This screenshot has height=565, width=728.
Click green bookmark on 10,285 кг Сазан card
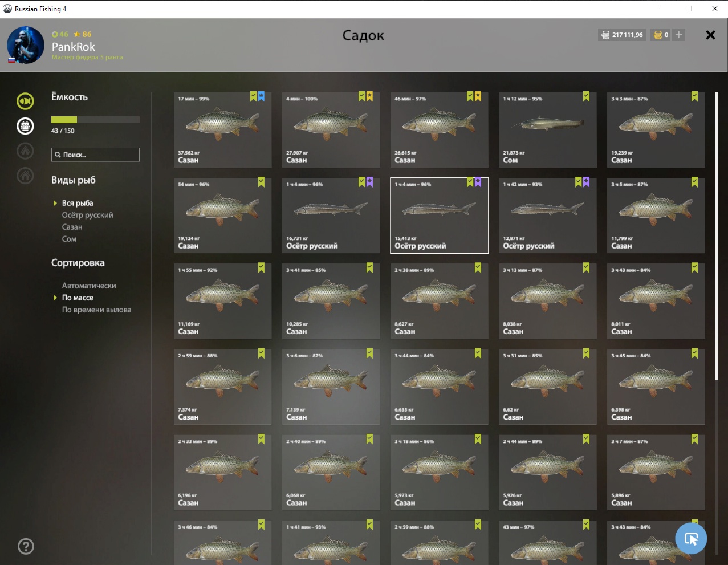[369, 268]
